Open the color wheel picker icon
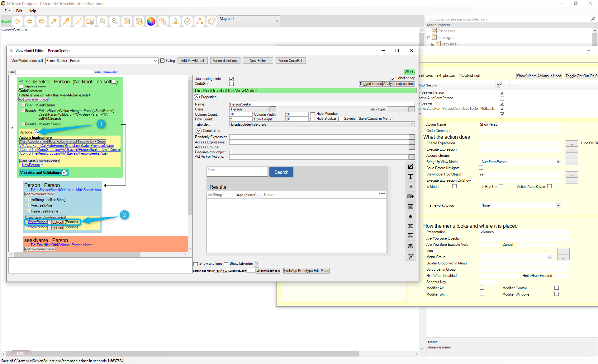Image resolution: width=598 pixels, height=364 pixels. [151, 21]
